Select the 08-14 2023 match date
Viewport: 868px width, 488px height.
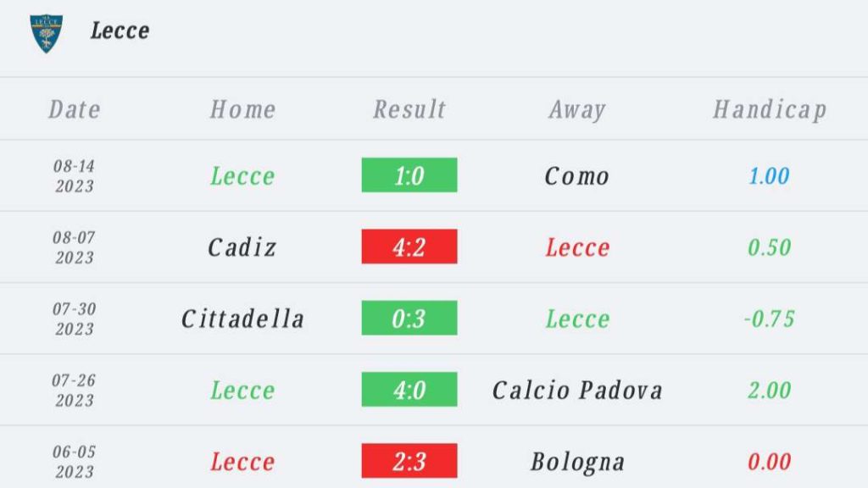pos(75,176)
